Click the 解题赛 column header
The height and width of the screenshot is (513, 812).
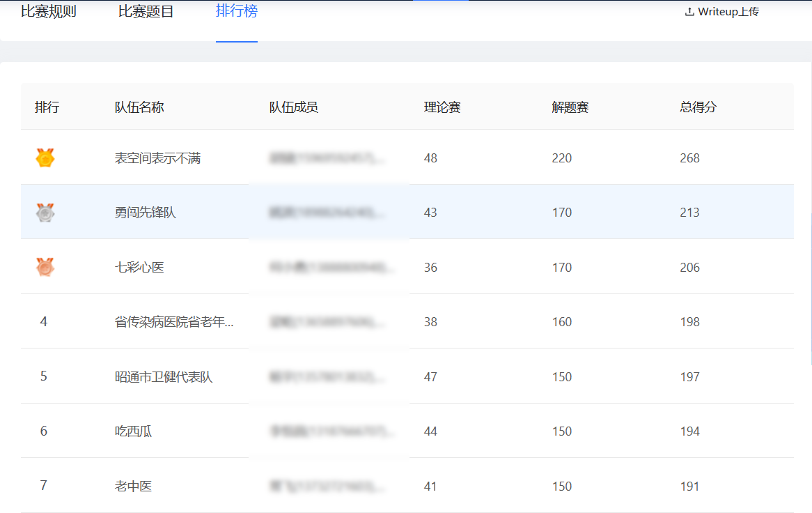pos(570,107)
